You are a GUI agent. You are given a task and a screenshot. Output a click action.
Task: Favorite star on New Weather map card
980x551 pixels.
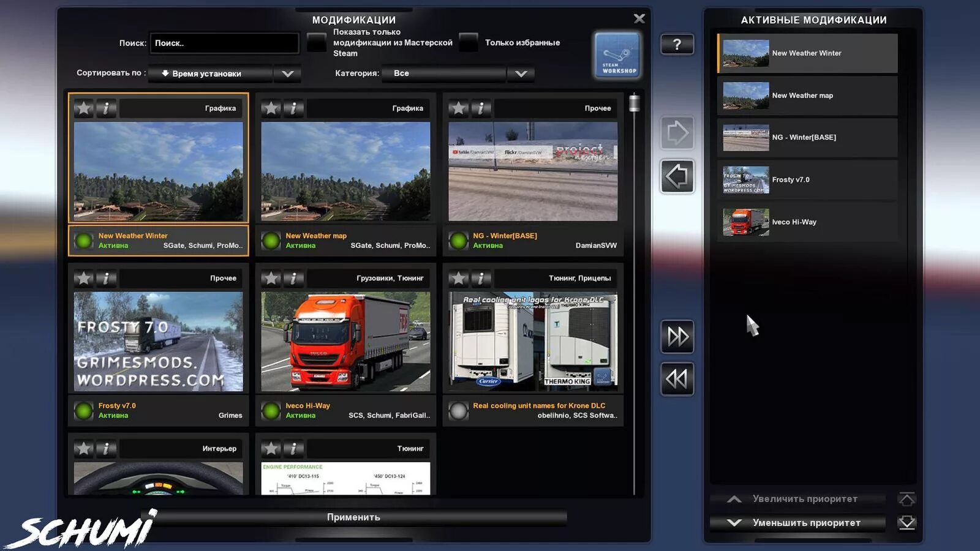(x=271, y=108)
